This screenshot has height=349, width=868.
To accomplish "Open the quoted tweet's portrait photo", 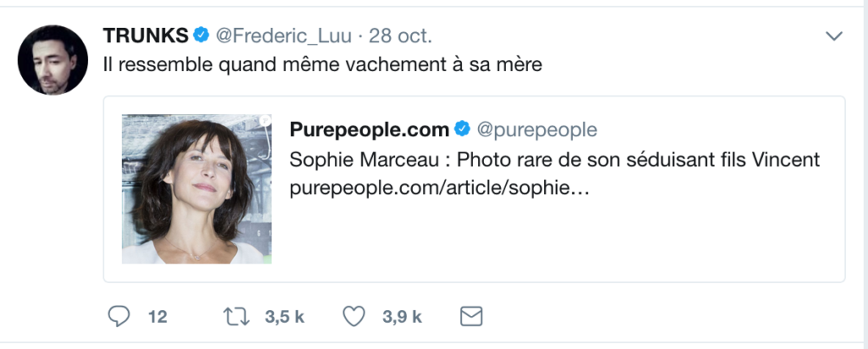I will (192, 189).
